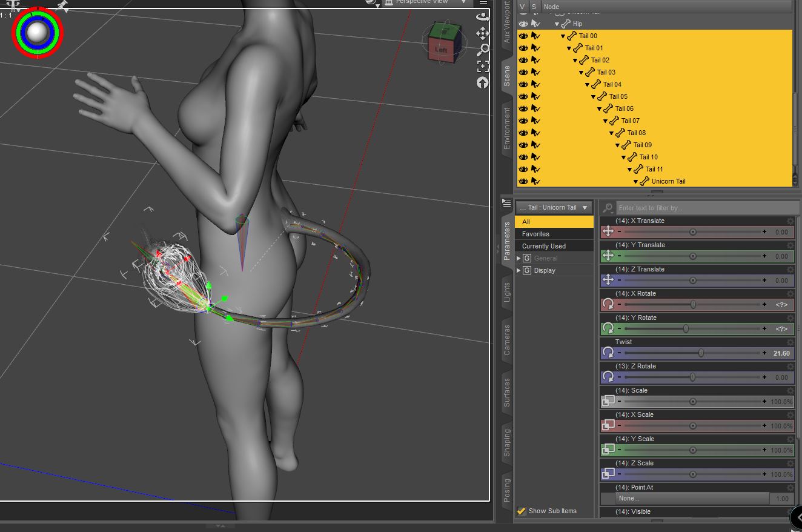802x532 pixels.
Task: Click the move icon on X Translate
Action: [608, 231]
